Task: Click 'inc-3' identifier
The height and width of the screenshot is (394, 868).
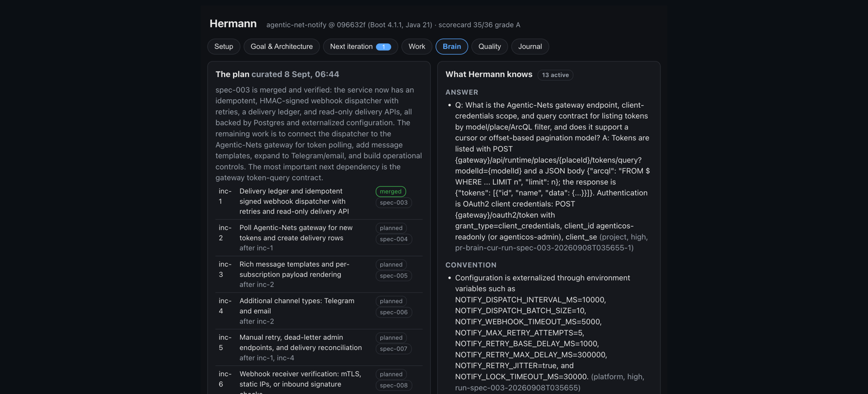Action: [x=225, y=269]
